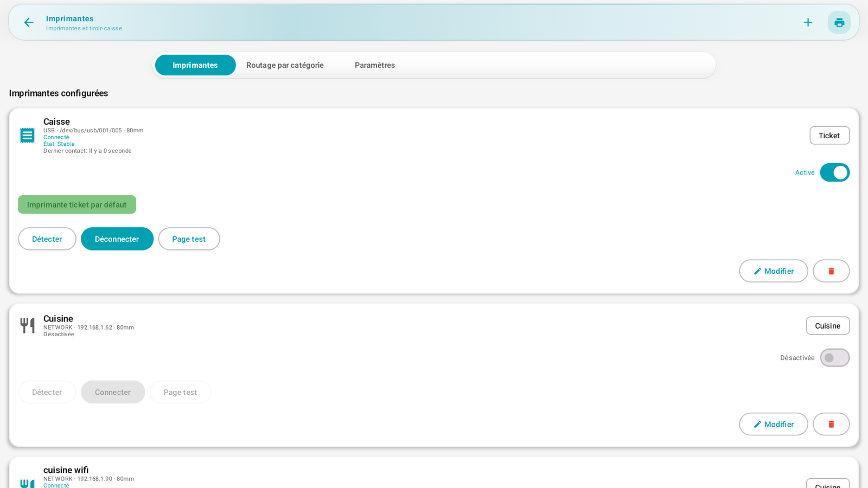Print a Page test on Caisse
The width and height of the screenshot is (868, 488).
coord(189,239)
